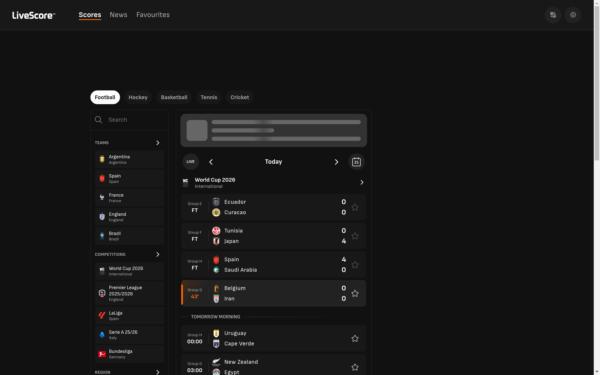Expand the Competitions section chevron
This screenshot has height=375, width=600.
158,254
